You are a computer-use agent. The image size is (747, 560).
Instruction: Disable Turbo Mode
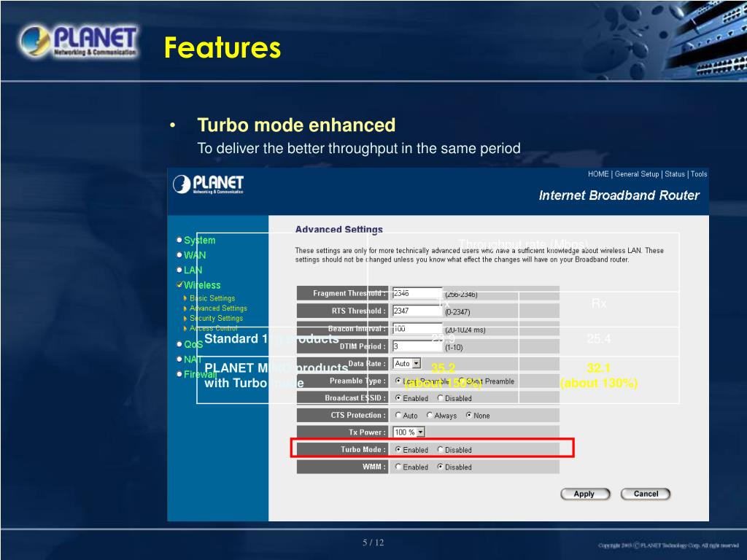coord(440,449)
